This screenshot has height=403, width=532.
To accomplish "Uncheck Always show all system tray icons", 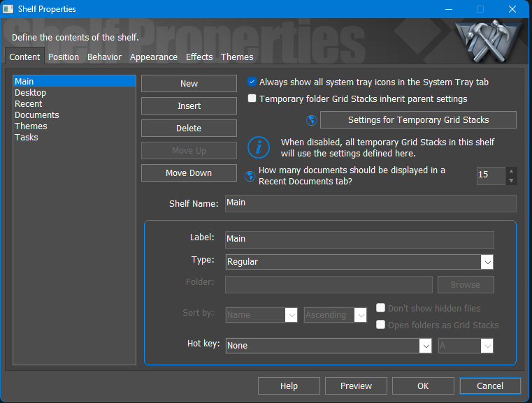I will (x=252, y=82).
